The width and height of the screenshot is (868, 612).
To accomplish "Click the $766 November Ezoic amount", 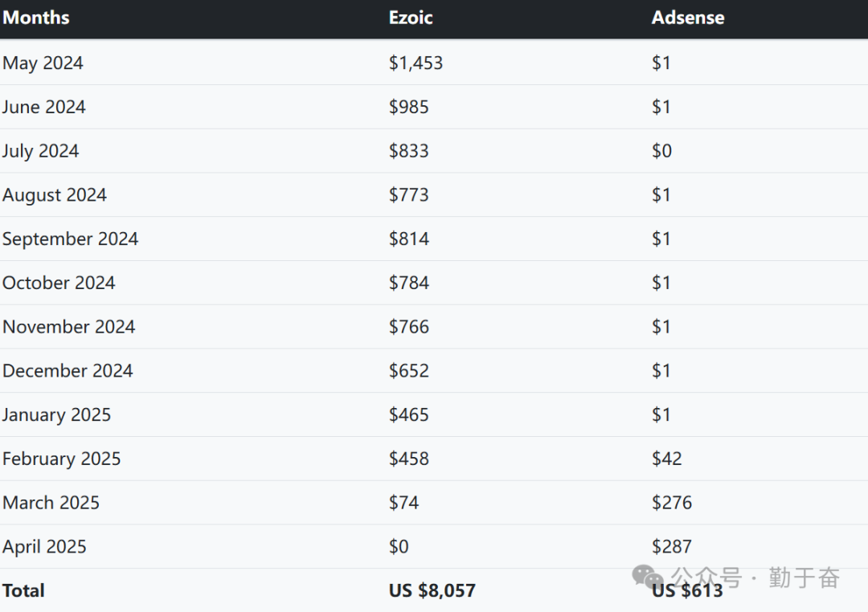I will (x=409, y=327).
